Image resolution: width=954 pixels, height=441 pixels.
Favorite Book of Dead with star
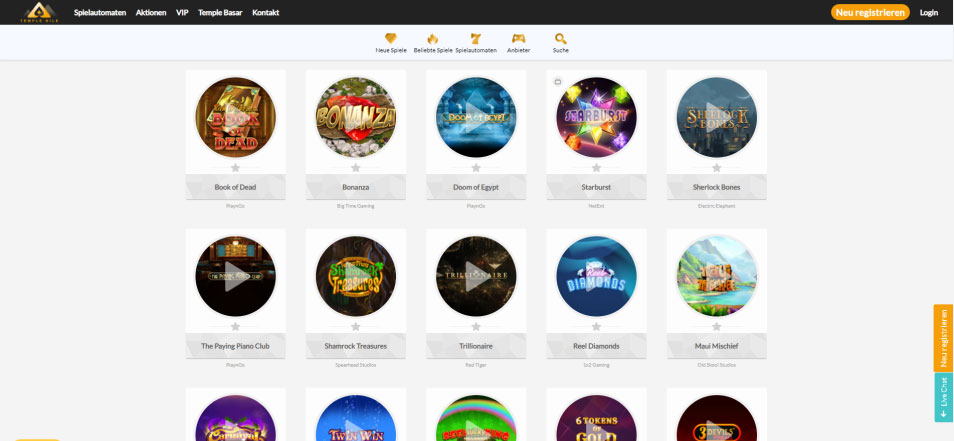(x=235, y=168)
